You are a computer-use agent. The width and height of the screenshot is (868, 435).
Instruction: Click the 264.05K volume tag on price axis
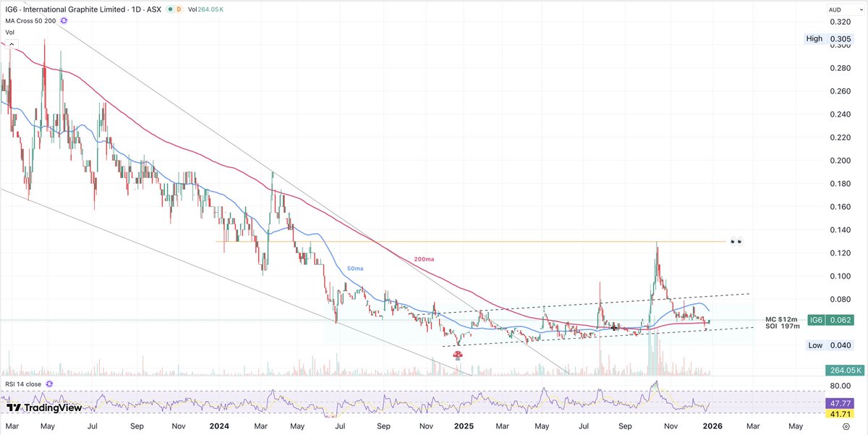pyautogui.click(x=845, y=370)
